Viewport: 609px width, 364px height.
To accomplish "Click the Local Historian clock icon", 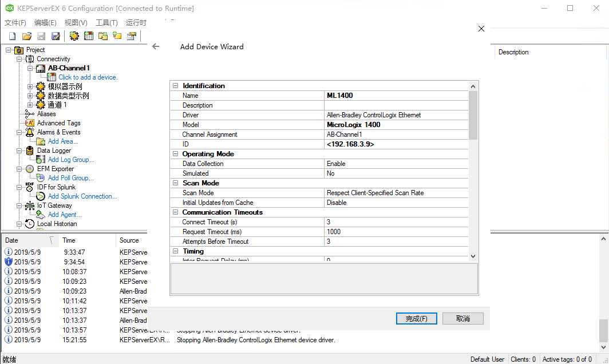I will click(x=30, y=224).
